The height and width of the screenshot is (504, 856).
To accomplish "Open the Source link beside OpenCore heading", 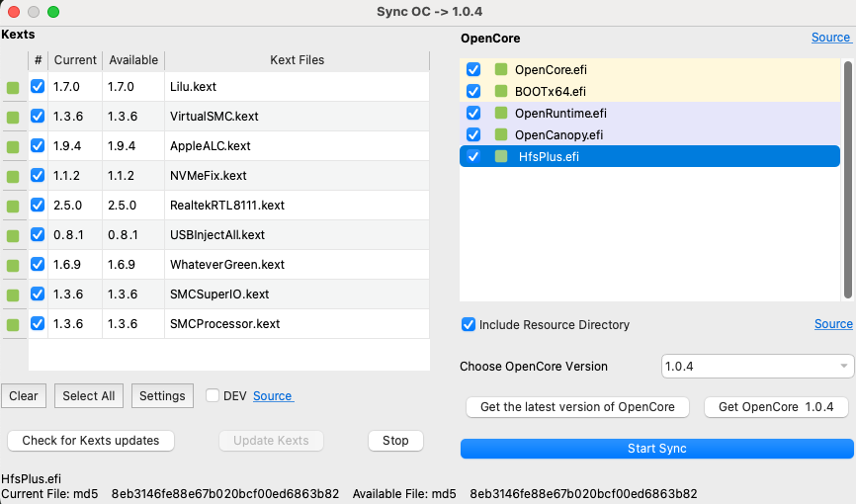I will pyautogui.click(x=830, y=38).
